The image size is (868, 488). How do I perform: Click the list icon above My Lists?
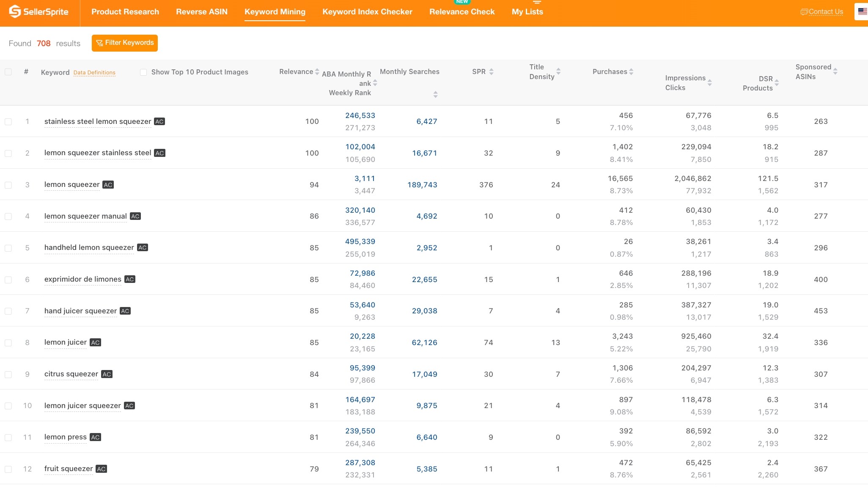[x=536, y=2]
